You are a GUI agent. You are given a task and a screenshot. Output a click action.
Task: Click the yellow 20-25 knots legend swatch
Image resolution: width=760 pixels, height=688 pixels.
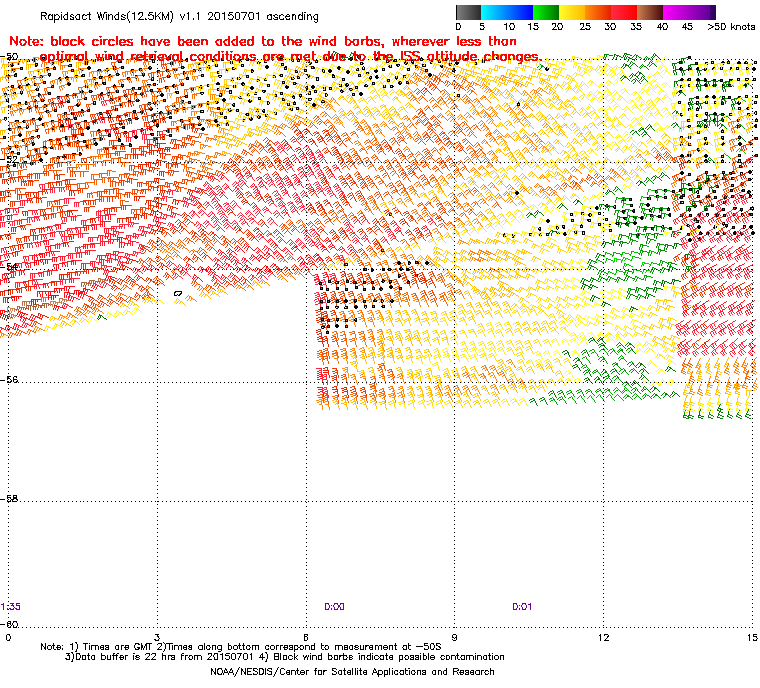pos(572,12)
